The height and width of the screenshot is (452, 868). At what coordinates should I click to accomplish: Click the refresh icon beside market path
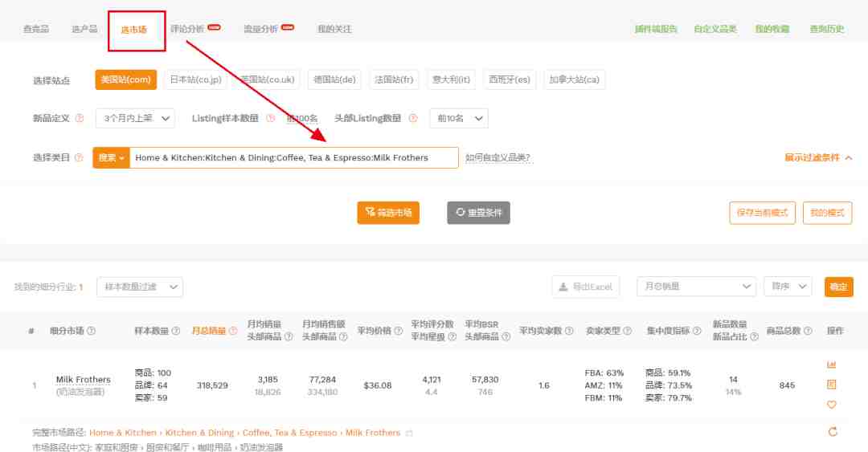833,432
